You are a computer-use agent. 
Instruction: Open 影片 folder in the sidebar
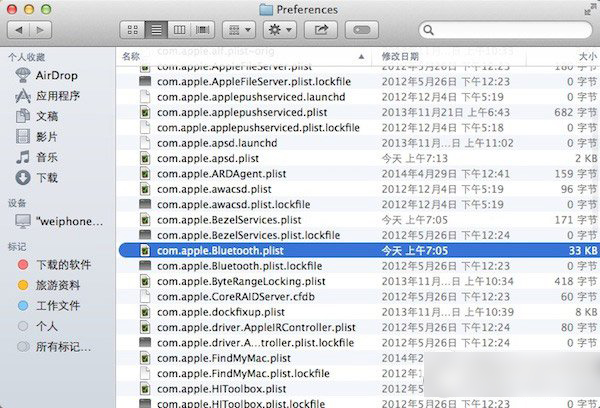coord(37,137)
